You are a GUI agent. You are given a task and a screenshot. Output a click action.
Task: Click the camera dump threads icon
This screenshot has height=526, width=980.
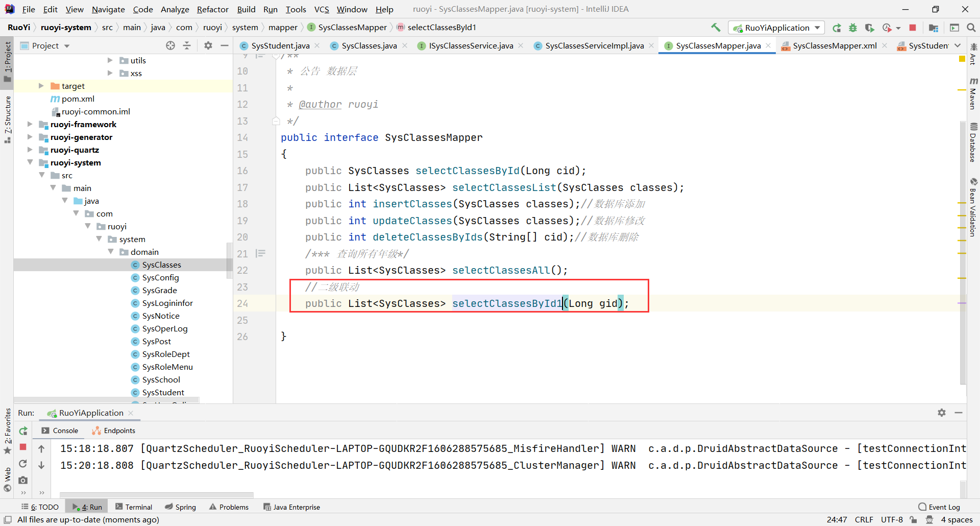tap(23, 480)
